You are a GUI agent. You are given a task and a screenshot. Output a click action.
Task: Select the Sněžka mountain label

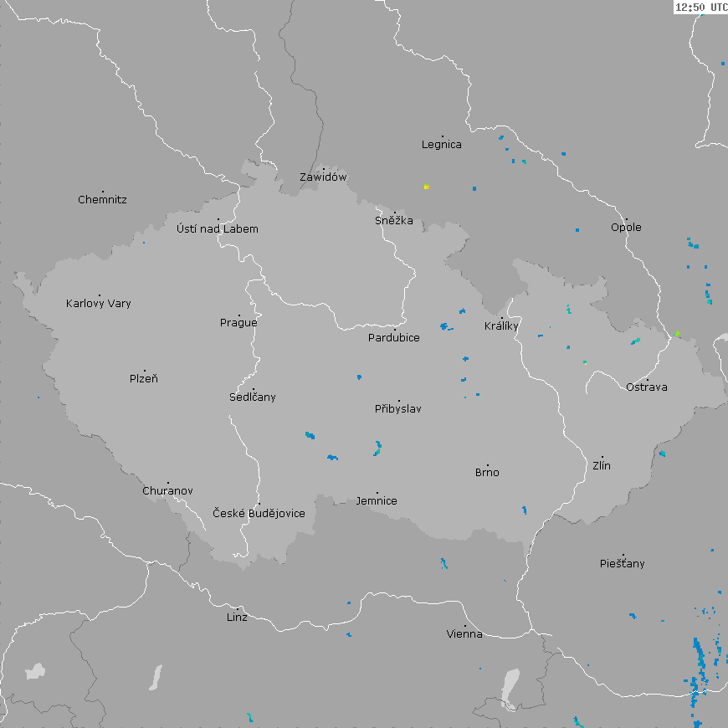[394, 222]
